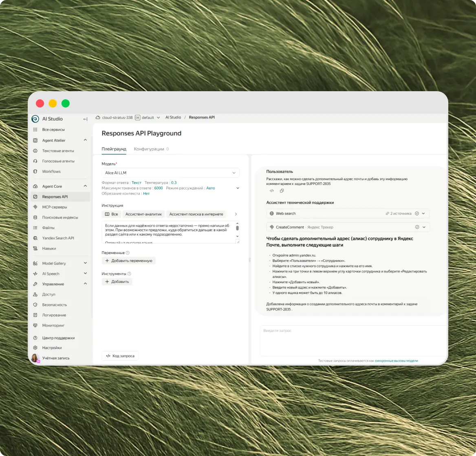This screenshot has height=456, width=476.
Task: Click the Agent Atelier icon
Action: (x=35, y=140)
